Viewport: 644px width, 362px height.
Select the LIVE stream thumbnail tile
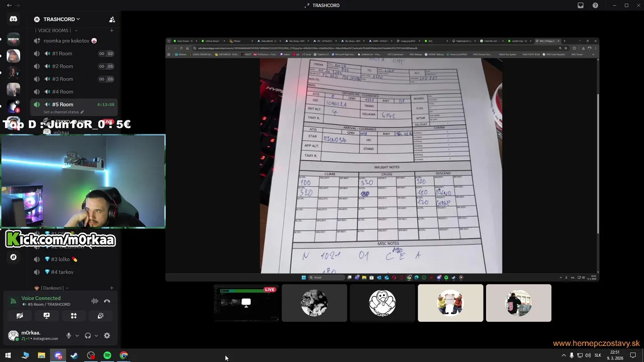(x=246, y=303)
